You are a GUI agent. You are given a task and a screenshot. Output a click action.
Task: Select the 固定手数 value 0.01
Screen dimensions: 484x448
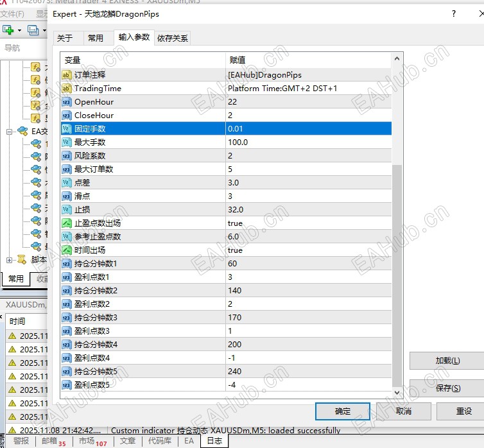pos(235,129)
